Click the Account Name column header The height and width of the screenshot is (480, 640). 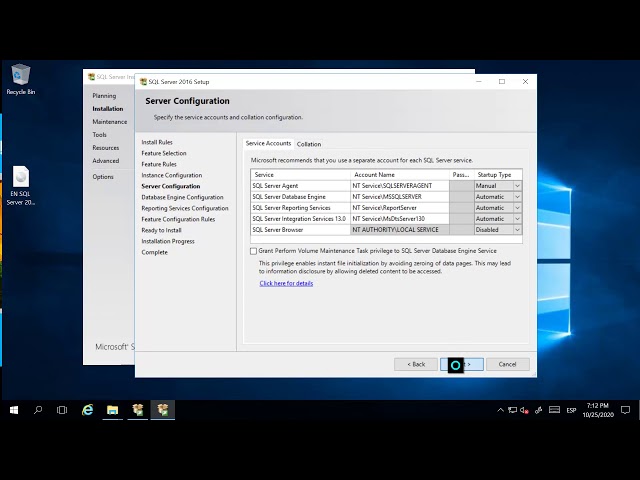pyautogui.click(x=400, y=175)
